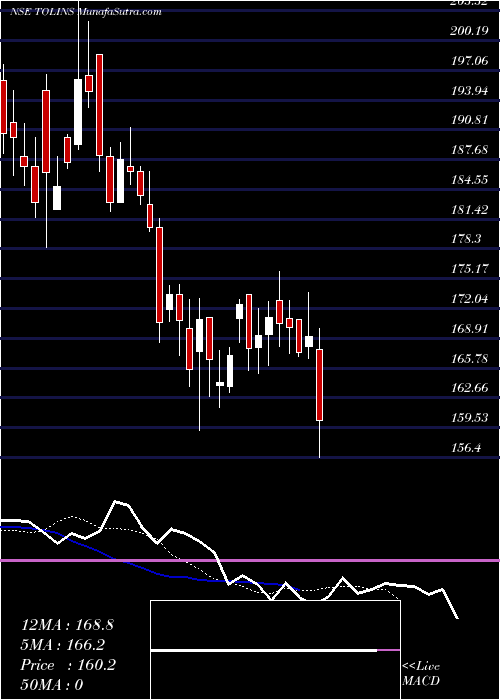The height and width of the screenshot is (700, 500).
Task: Click the tall red candle near 197.06
Action: click(x=100, y=105)
